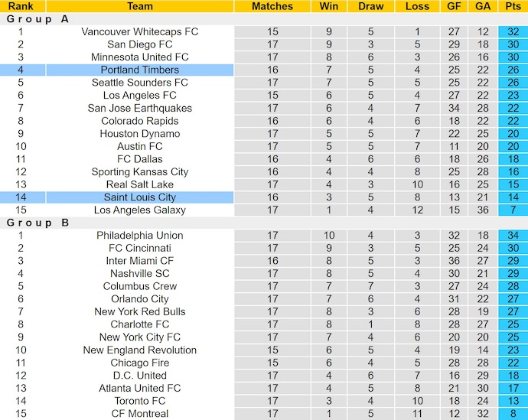The image size is (528, 420).
Task: Click the Team column header
Action: point(139,6)
